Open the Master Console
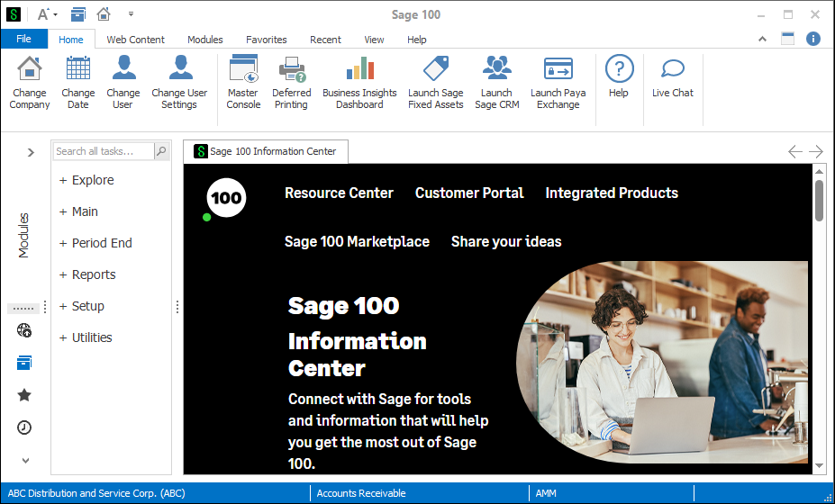 (243, 81)
